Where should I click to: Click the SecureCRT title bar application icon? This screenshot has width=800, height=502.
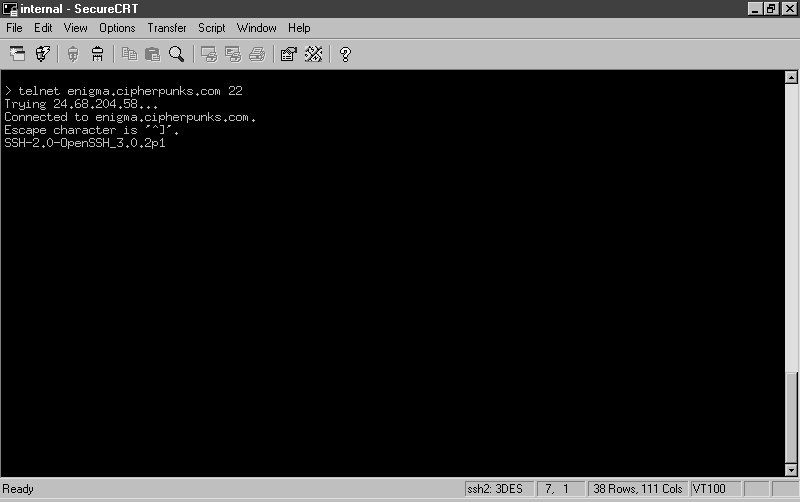coord(10,9)
